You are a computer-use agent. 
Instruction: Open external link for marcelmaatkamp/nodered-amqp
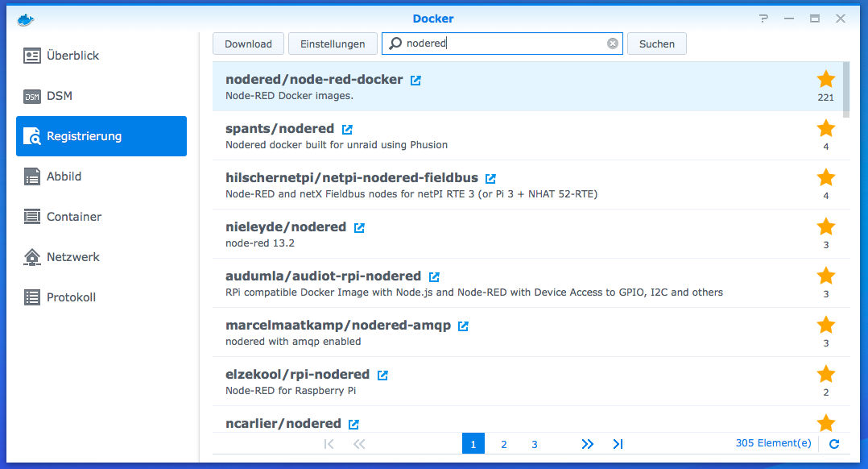tap(463, 326)
